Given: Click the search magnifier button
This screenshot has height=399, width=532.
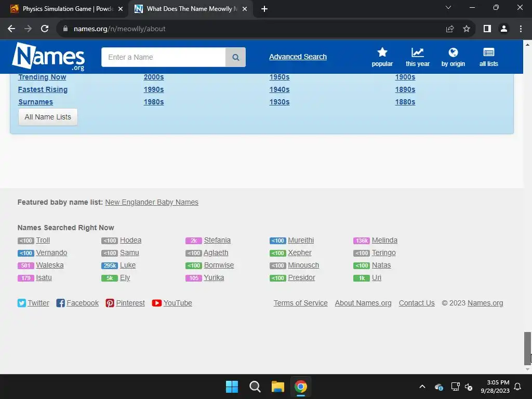Looking at the screenshot, I should coord(235,57).
